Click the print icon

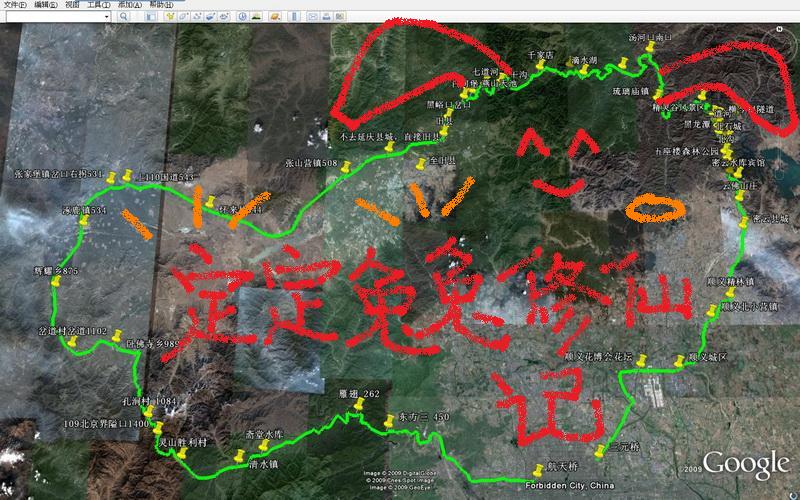coord(327,16)
